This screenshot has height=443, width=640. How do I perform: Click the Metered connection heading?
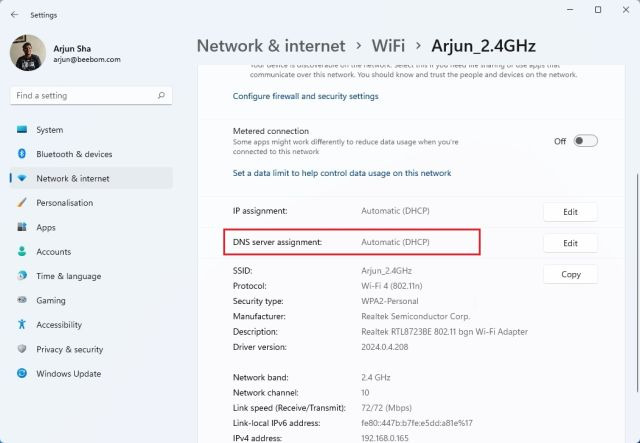tap(271, 131)
